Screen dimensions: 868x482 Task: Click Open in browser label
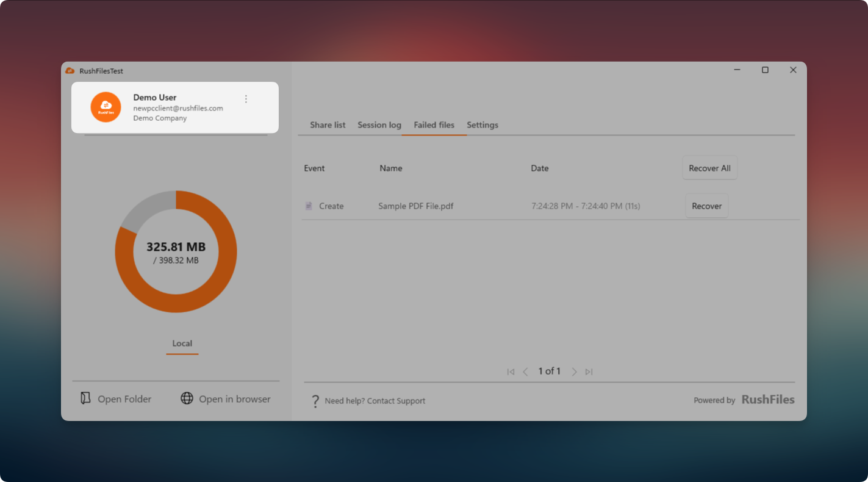click(235, 399)
